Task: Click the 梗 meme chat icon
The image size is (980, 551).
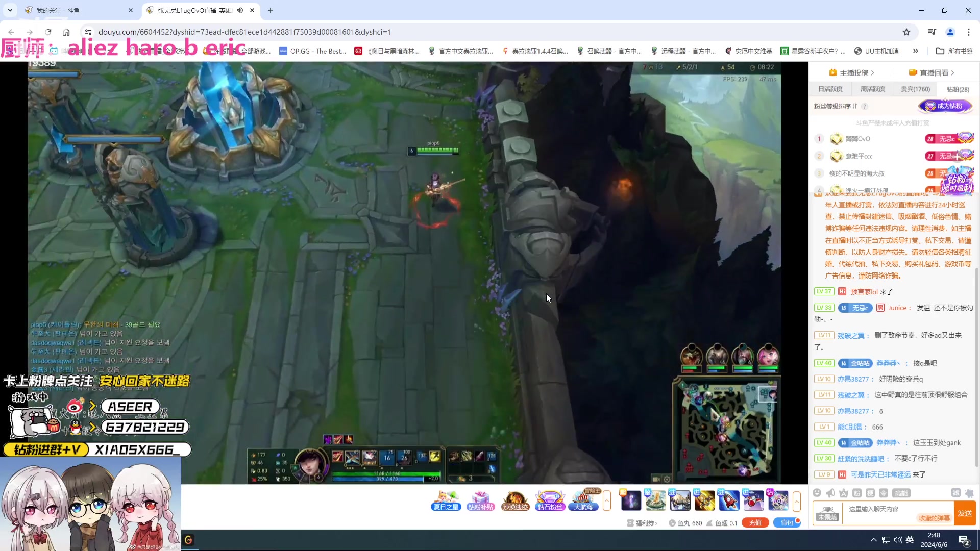Action: (870, 493)
